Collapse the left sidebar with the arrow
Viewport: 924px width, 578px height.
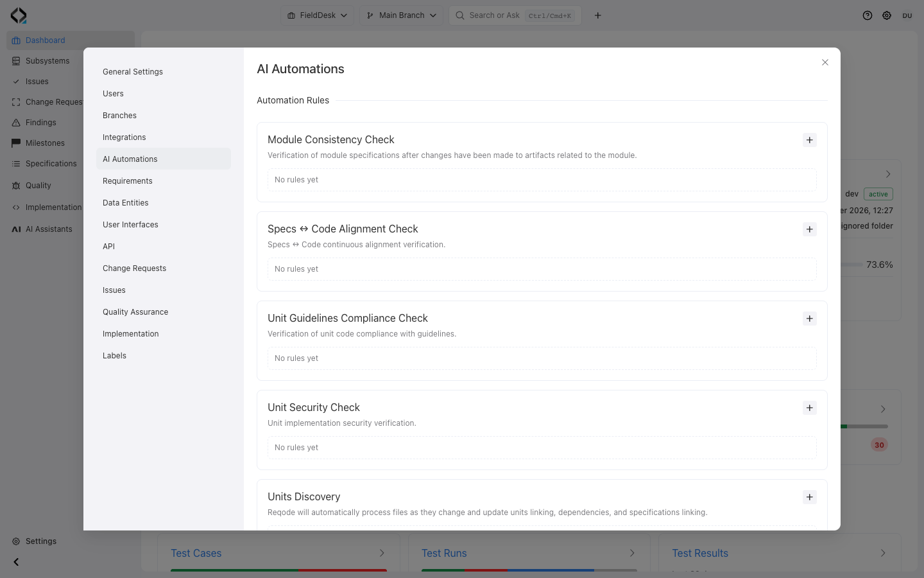[x=16, y=562]
